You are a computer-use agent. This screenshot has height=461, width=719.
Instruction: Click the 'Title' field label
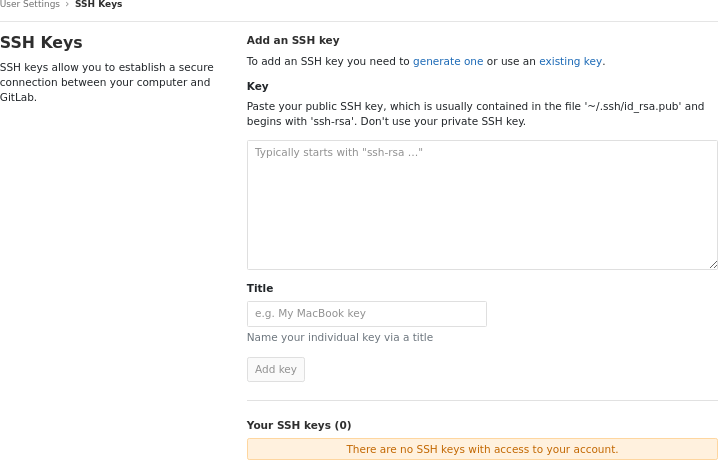coord(260,288)
